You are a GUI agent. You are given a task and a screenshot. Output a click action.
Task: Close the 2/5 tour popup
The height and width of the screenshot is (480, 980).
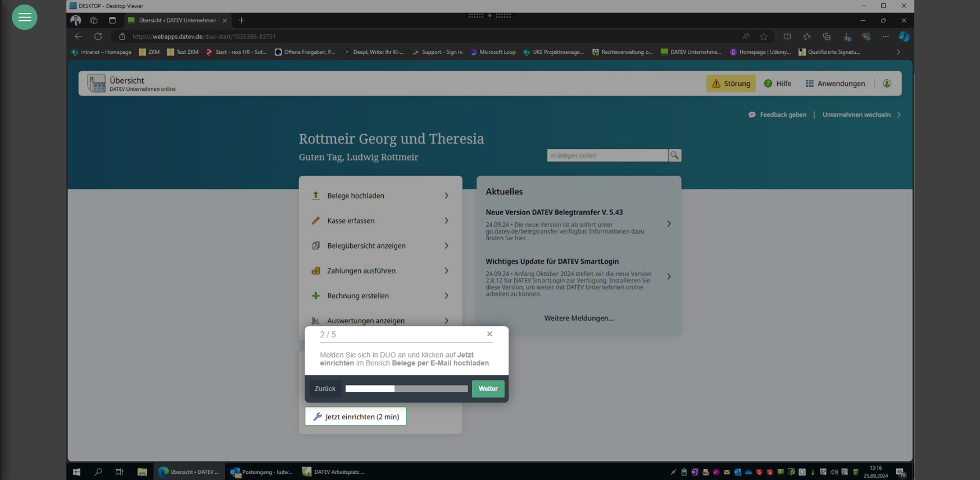click(x=489, y=334)
